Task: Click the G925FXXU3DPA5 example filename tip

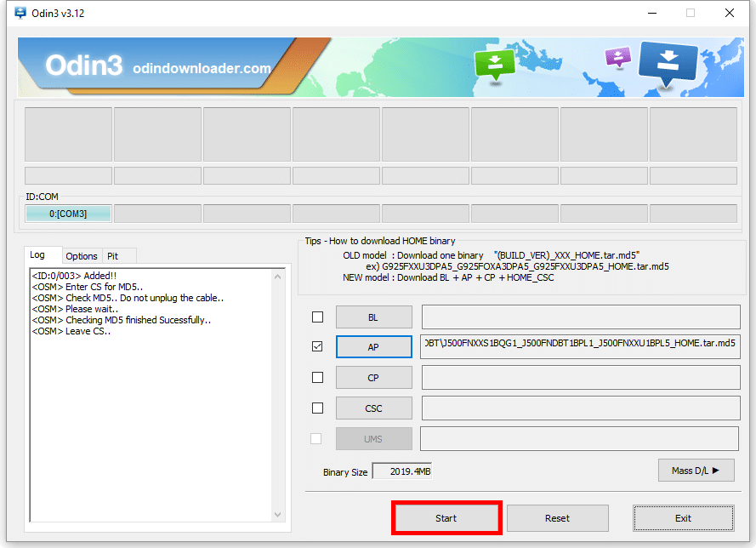Action: click(517, 266)
